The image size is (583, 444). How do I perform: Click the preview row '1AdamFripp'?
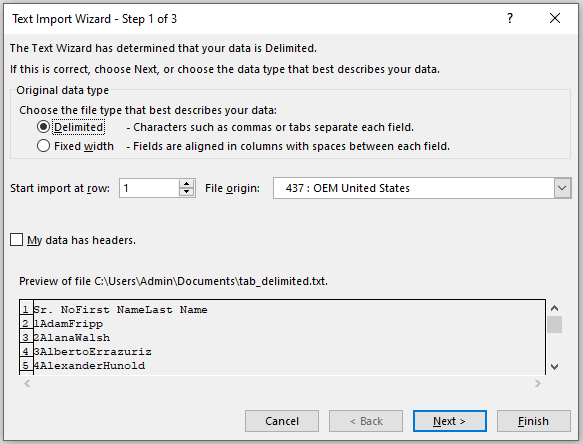(68, 324)
